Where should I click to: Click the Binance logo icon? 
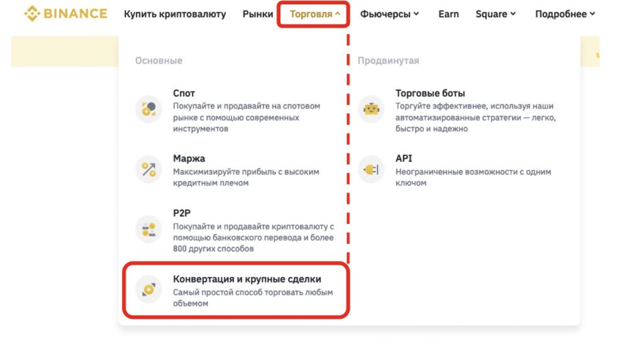pos(32,14)
